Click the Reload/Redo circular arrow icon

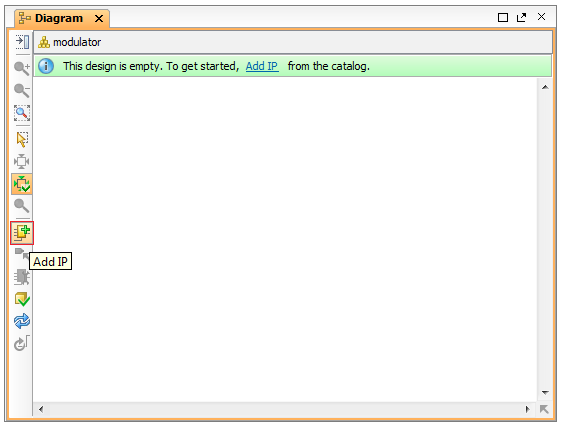(x=22, y=343)
